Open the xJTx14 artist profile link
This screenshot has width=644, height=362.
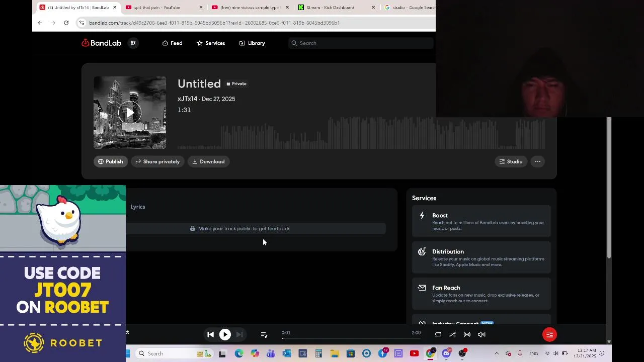[187, 99]
